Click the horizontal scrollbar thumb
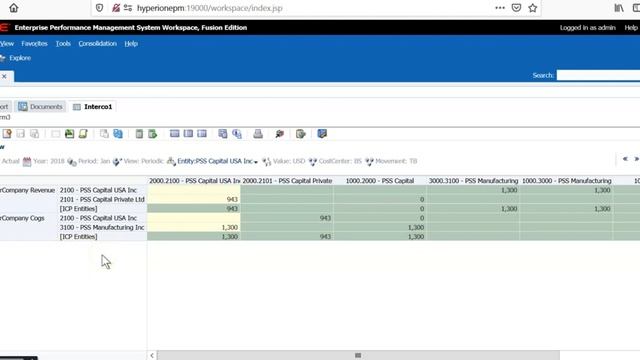Viewport: 640px width, 360px height. (358, 356)
